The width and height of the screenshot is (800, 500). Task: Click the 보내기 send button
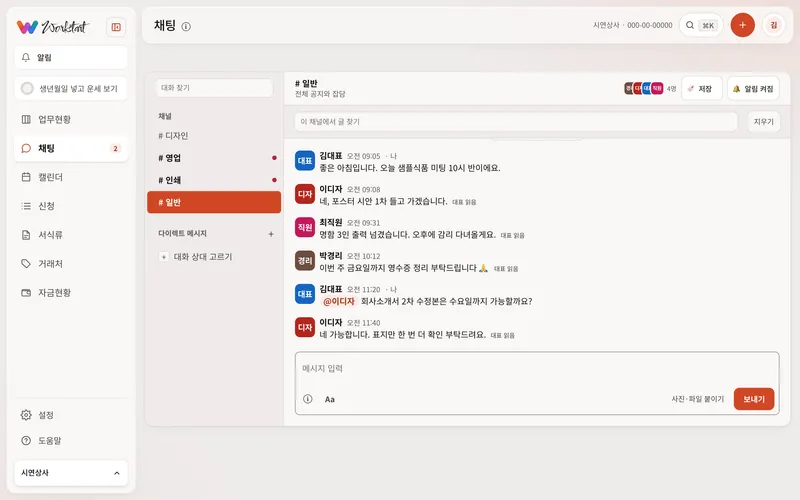754,399
